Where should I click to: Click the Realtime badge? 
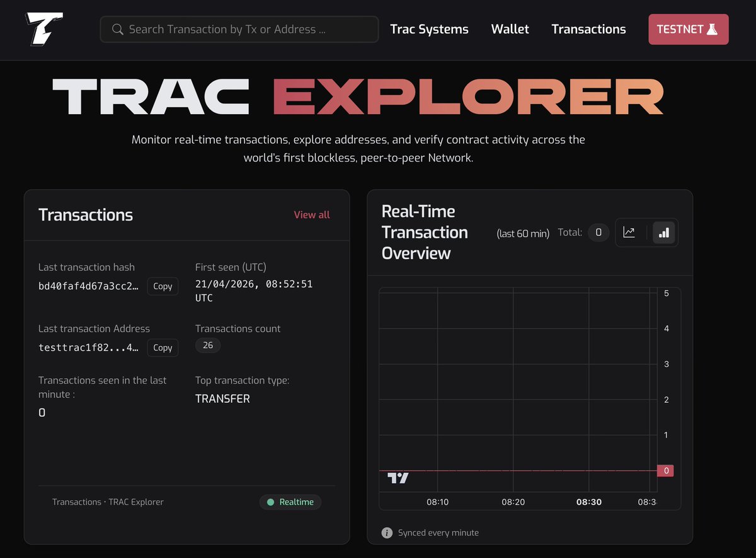[291, 502]
